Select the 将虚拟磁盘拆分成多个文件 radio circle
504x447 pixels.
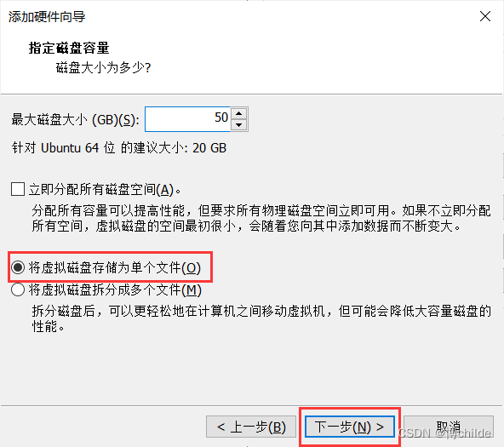point(18,289)
